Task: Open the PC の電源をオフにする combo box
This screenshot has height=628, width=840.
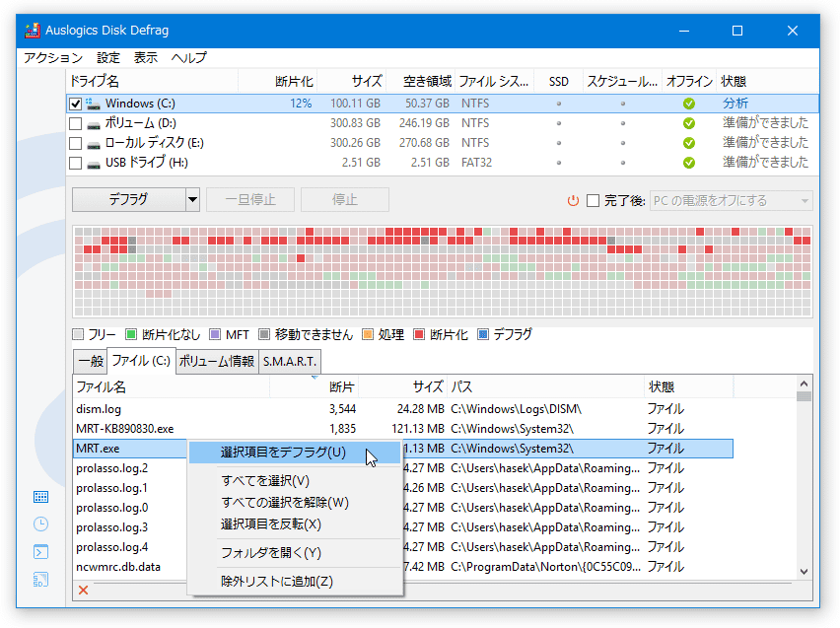Action: [732, 201]
